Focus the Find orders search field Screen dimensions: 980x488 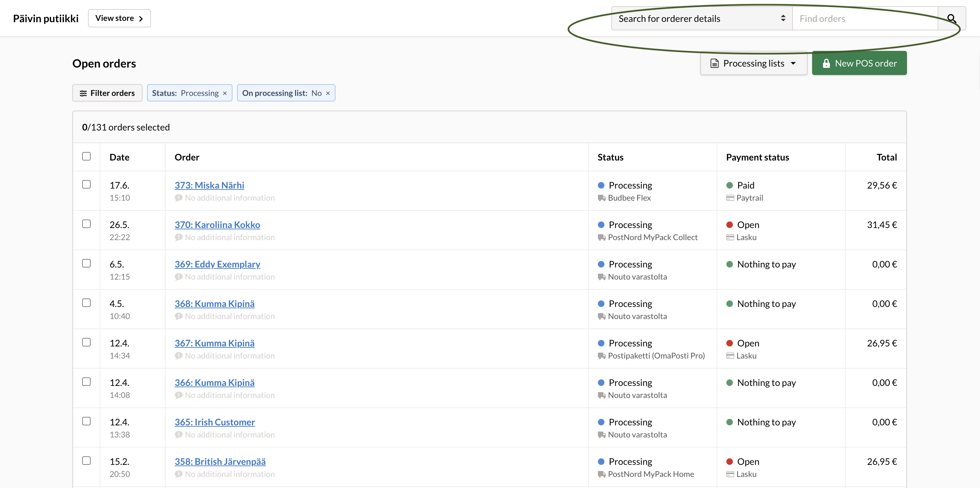pos(866,18)
